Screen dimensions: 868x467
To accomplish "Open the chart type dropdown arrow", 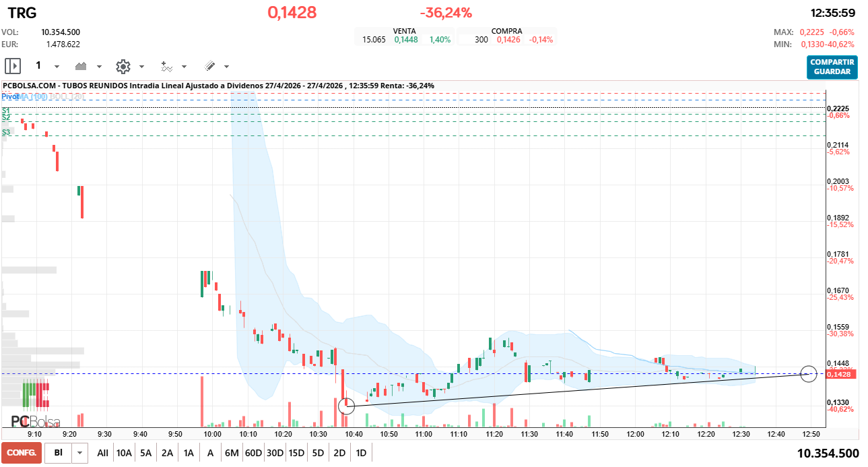I will click(99, 67).
